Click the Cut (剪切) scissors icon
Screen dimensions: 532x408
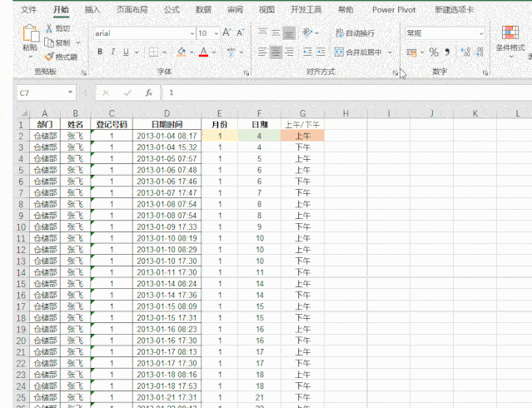coord(48,27)
